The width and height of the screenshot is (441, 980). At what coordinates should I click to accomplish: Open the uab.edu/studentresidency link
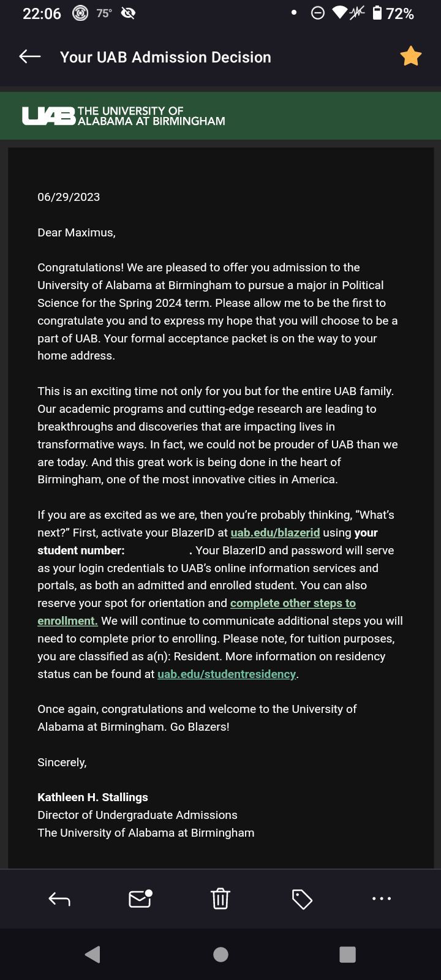click(x=227, y=674)
